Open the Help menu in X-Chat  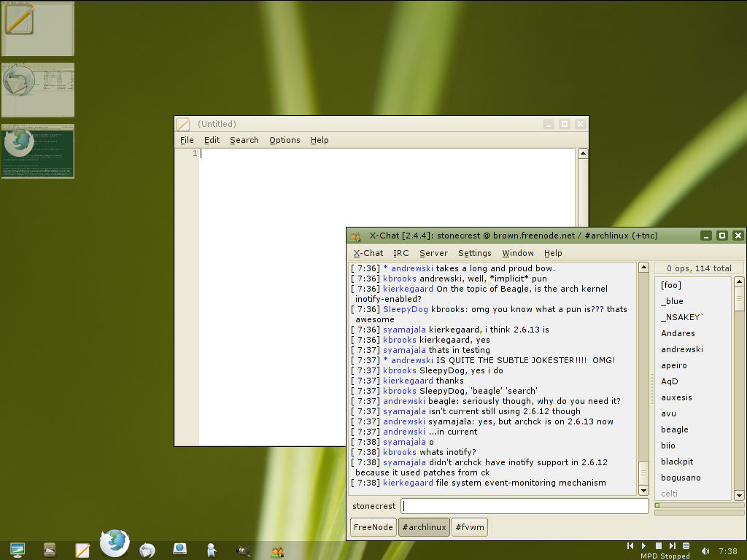click(x=553, y=253)
